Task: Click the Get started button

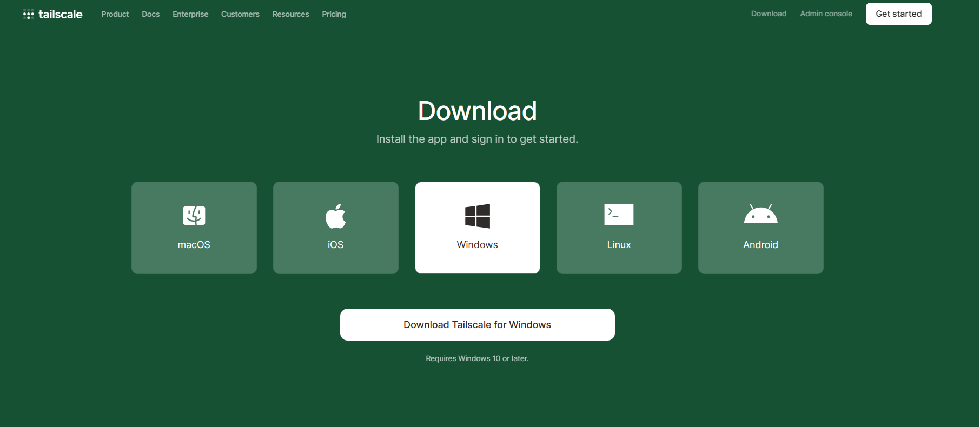Action: click(x=899, y=14)
